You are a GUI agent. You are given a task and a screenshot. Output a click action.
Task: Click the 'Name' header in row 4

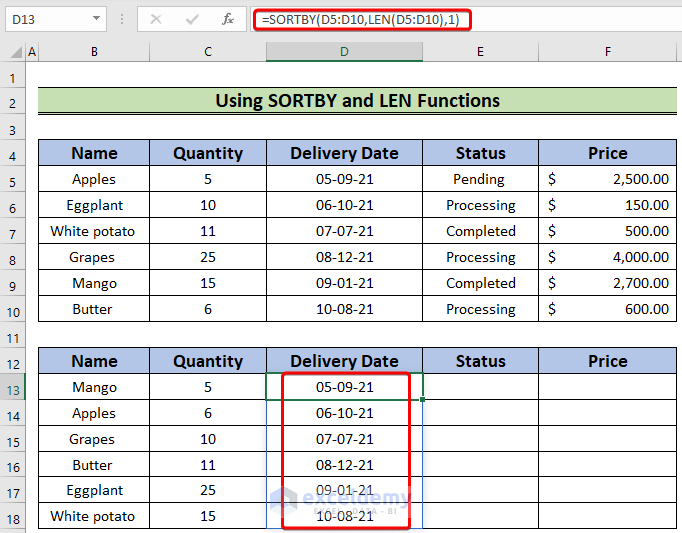coord(94,153)
